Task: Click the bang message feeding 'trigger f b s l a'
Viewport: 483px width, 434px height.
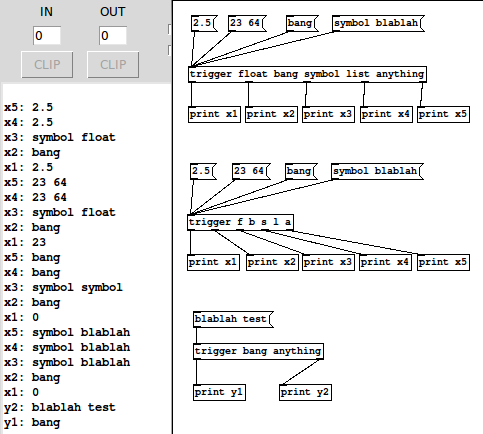Action: click(301, 171)
